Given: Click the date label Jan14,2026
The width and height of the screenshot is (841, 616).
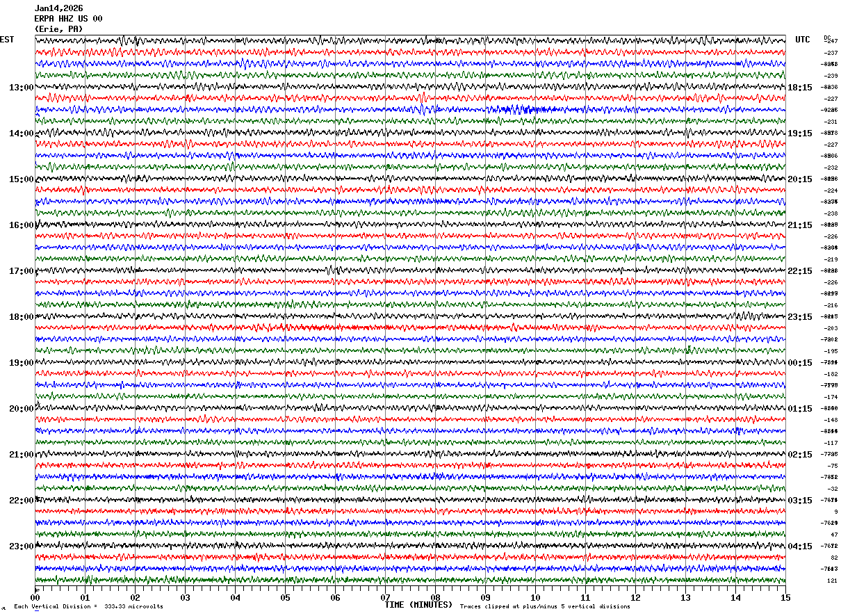Looking at the screenshot, I should click(58, 8).
